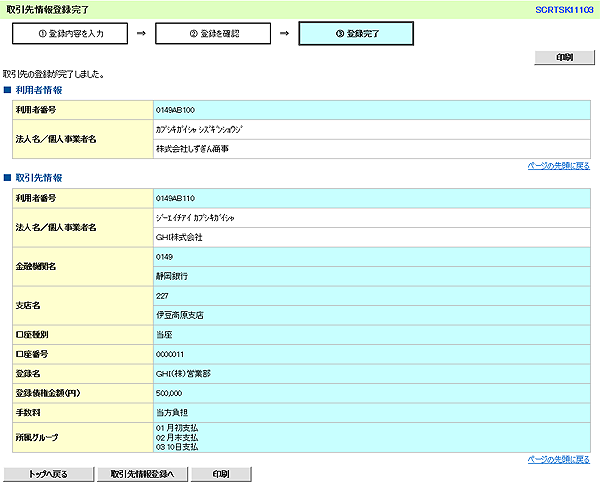The image size is (600, 488).
Task: Click branch code 227
Action: (162, 296)
